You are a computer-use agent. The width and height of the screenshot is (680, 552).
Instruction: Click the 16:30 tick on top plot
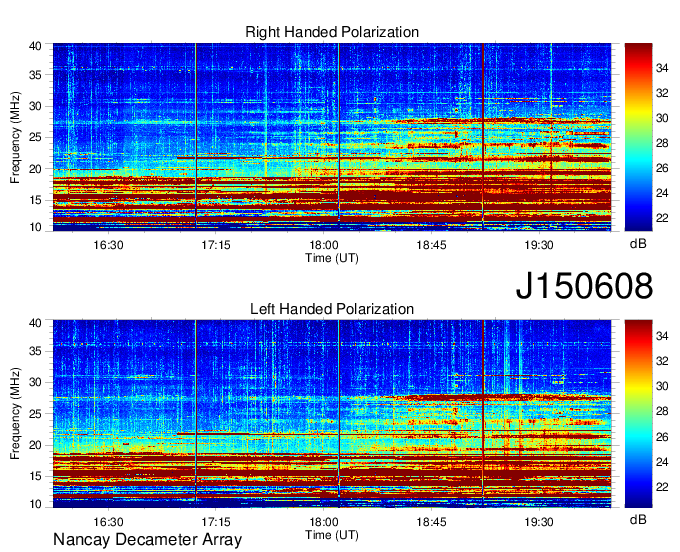(x=108, y=245)
